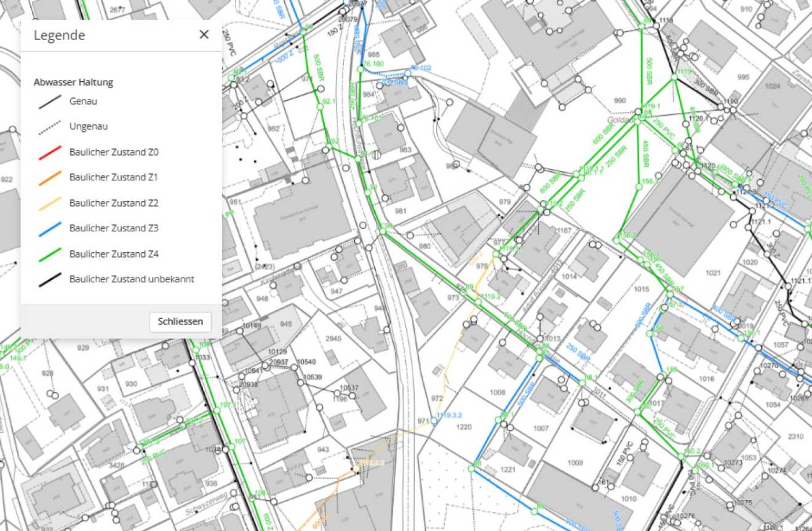
Task: Click the yellow Baulicher Zustand Z2 swatch
Action: (49, 202)
